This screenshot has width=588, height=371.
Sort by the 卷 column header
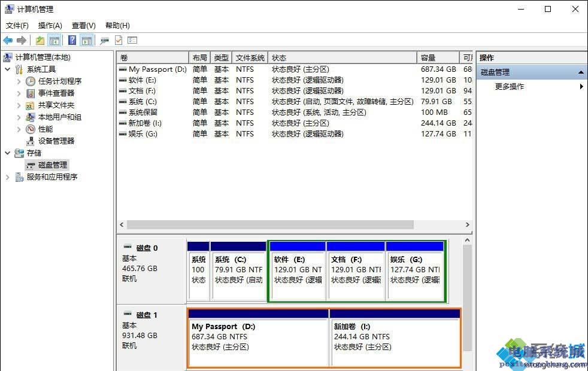click(x=153, y=57)
